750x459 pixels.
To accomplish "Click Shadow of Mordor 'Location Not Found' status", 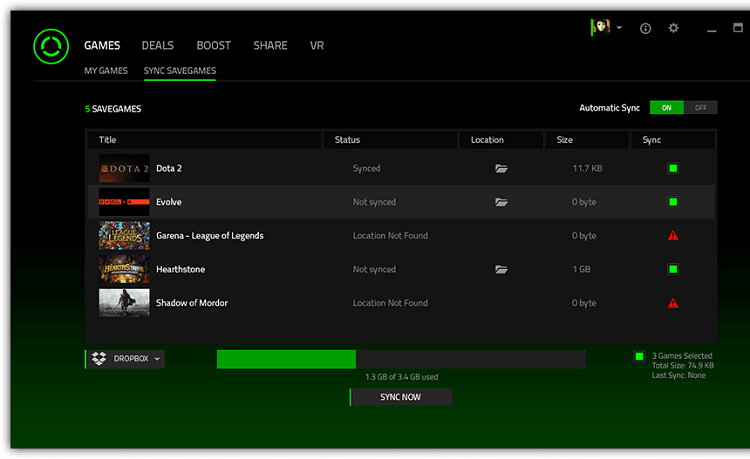I will click(390, 303).
